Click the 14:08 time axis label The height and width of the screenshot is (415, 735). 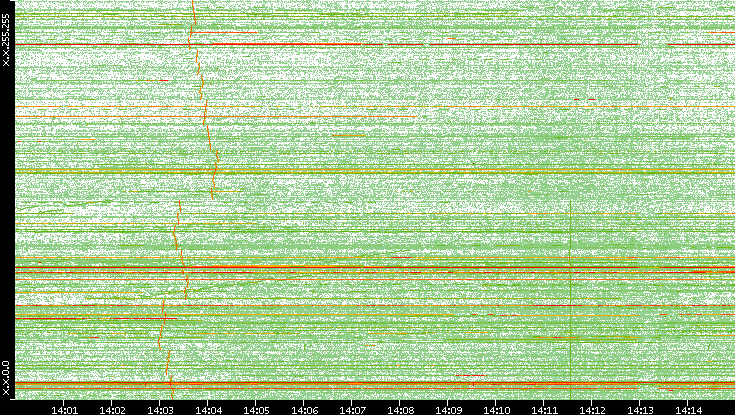[x=400, y=410]
